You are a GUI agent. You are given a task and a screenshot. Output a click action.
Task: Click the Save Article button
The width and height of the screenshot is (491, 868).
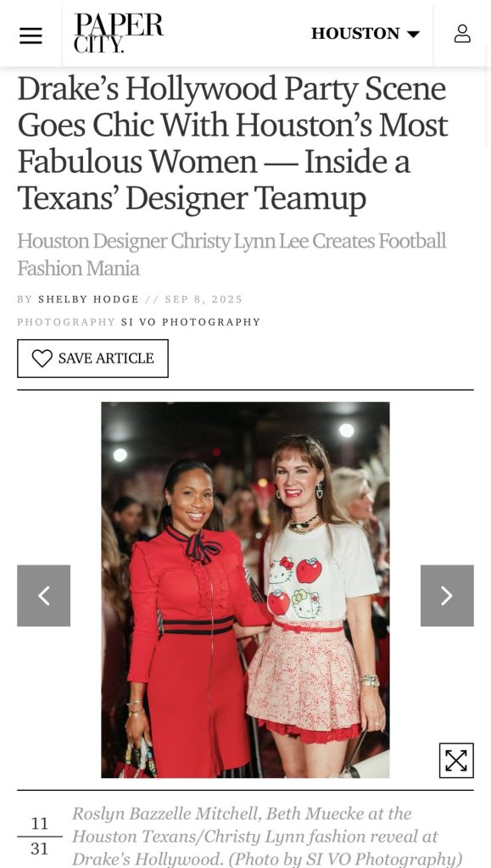pyautogui.click(x=92, y=359)
